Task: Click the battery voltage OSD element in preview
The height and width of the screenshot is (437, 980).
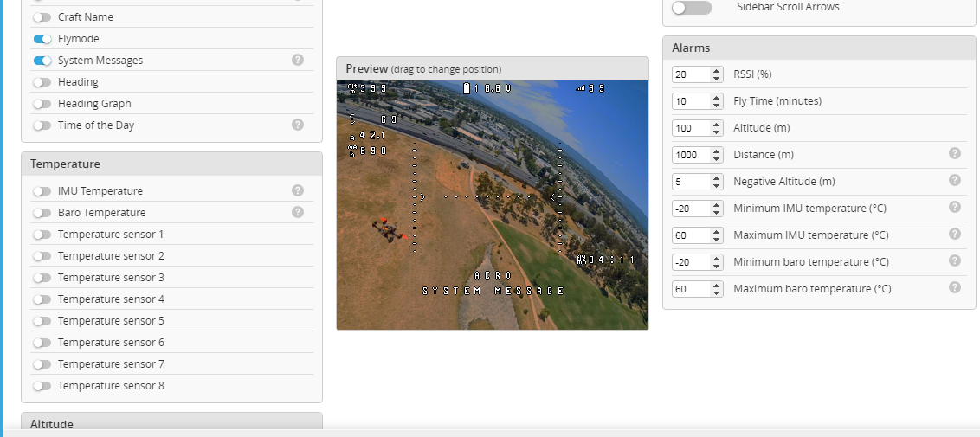Action: click(x=487, y=88)
